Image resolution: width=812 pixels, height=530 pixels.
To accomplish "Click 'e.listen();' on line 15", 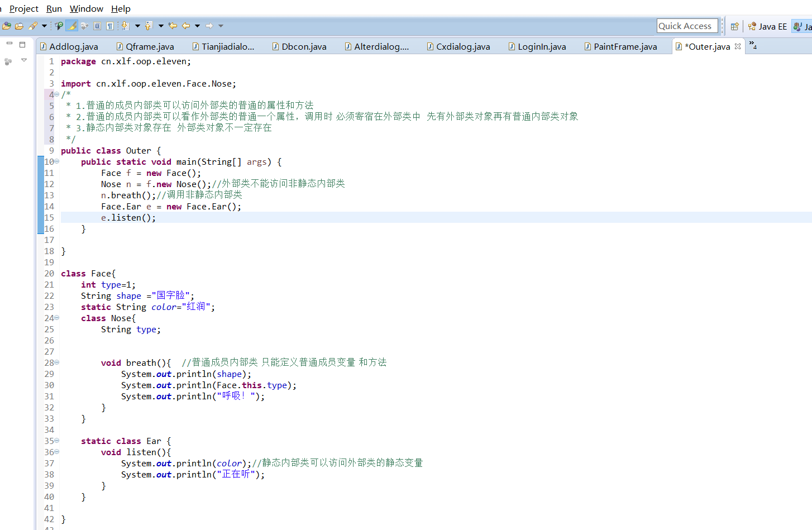I will [128, 218].
